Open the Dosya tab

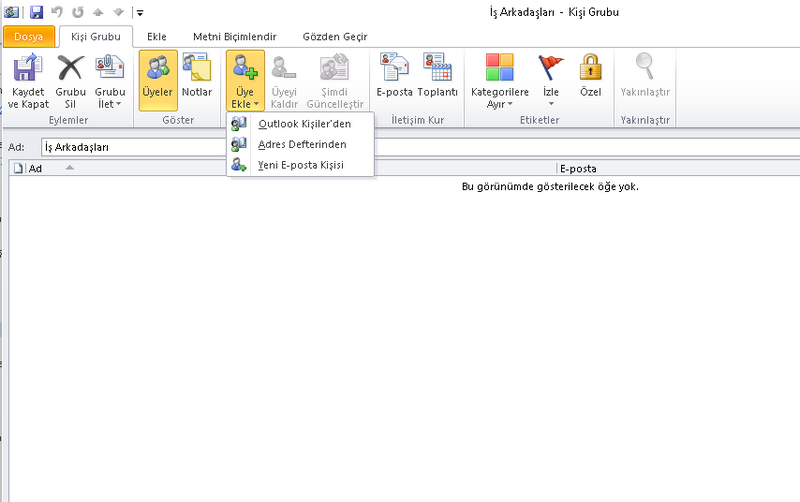coord(28,37)
